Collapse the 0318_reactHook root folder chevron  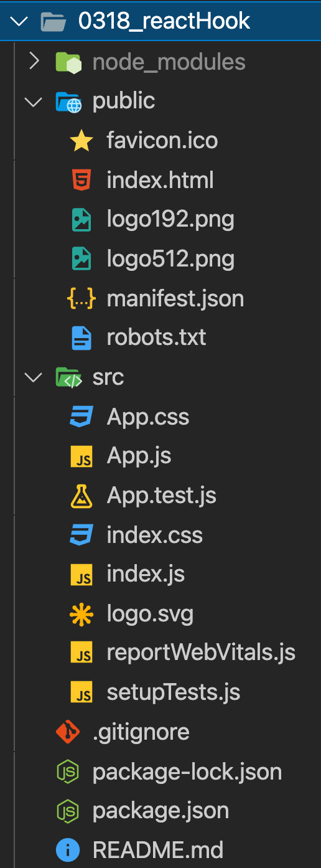(x=20, y=22)
